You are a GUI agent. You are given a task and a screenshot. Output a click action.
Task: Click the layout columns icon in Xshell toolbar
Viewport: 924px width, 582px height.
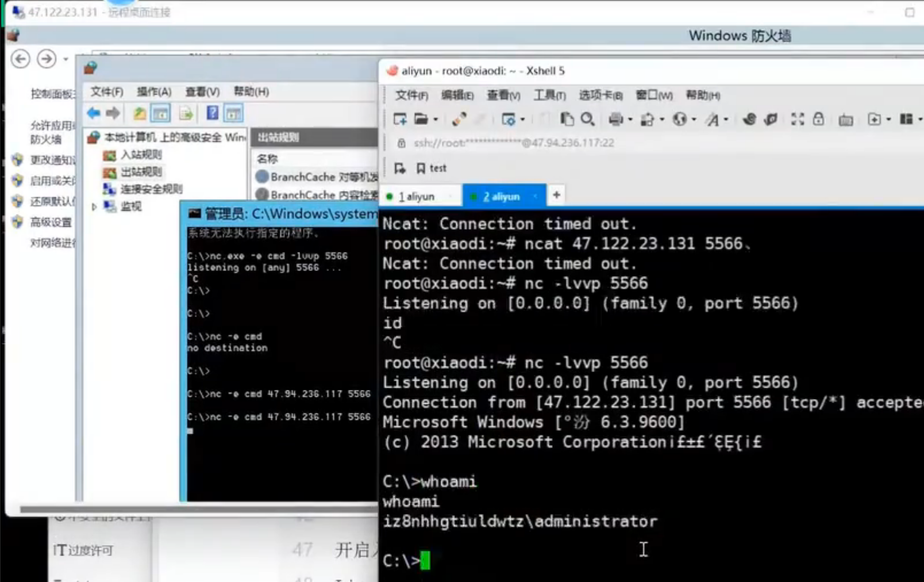(907, 119)
